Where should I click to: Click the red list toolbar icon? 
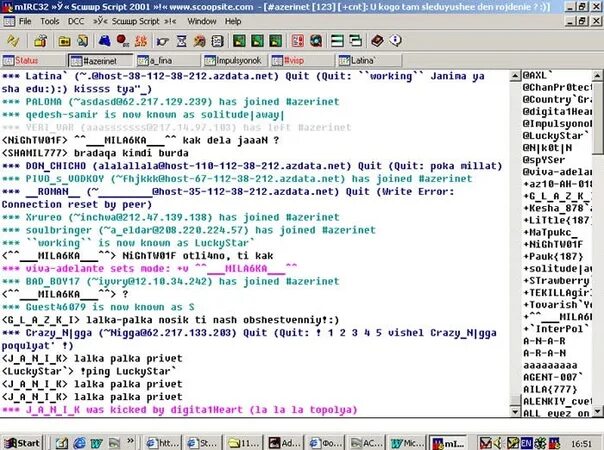pyautogui.click(x=297, y=40)
